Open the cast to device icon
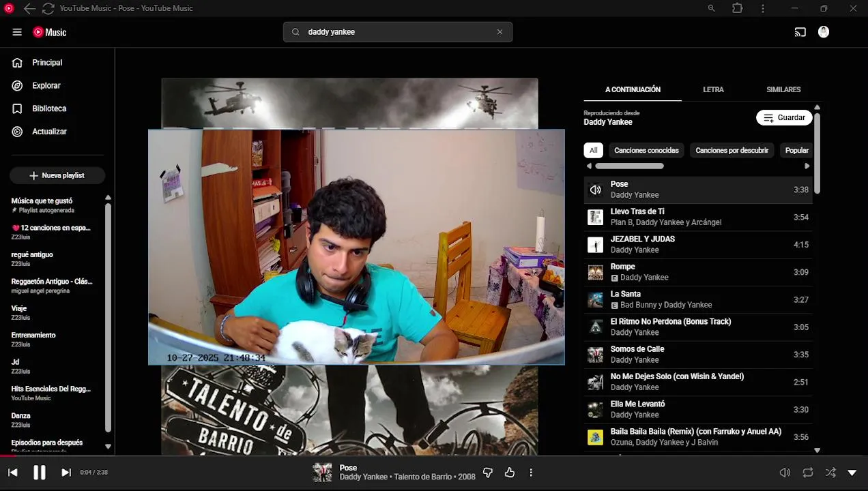Image resolution: width=868 pixels, height=491 pixels. [800, 32]
